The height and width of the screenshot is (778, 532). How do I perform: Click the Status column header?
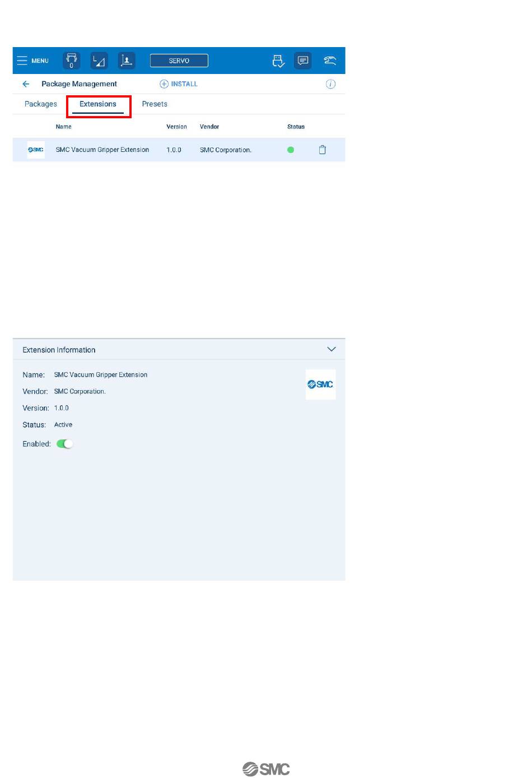pos(296,127)
